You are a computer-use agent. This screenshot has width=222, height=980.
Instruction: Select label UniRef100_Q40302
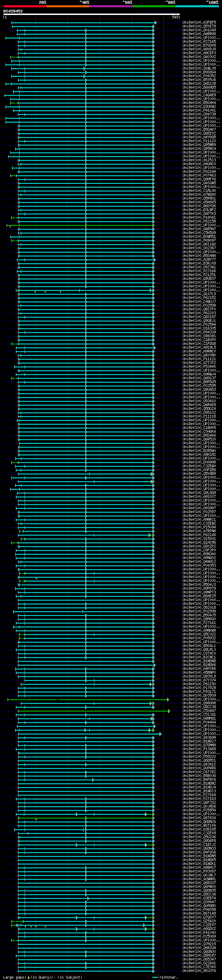[x=199, y=57]
